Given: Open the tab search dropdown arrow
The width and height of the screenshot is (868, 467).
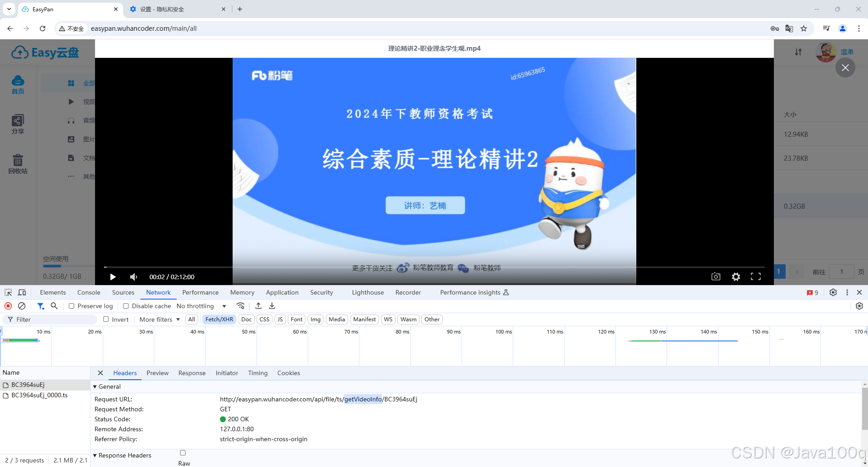Looking at the screenshot, I should click(x=9, y=9).
